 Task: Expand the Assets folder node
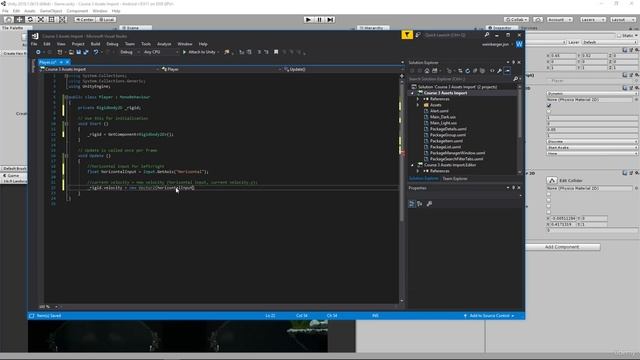tap(418, 105)
